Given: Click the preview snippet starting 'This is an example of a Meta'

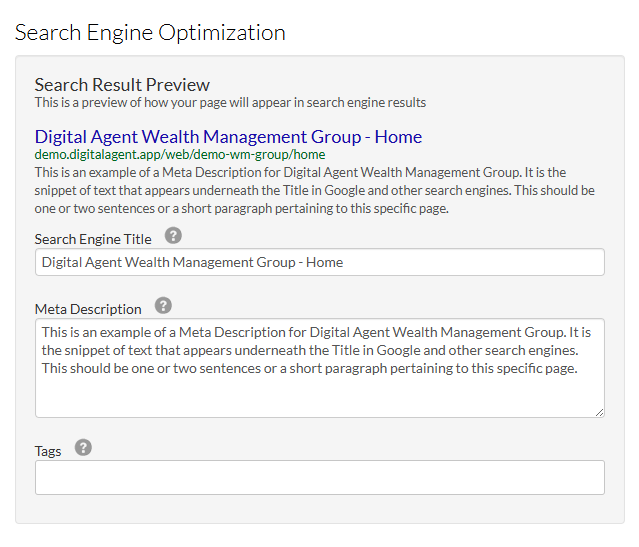Looking at the screenshot, I should click(x=315, y=190).
